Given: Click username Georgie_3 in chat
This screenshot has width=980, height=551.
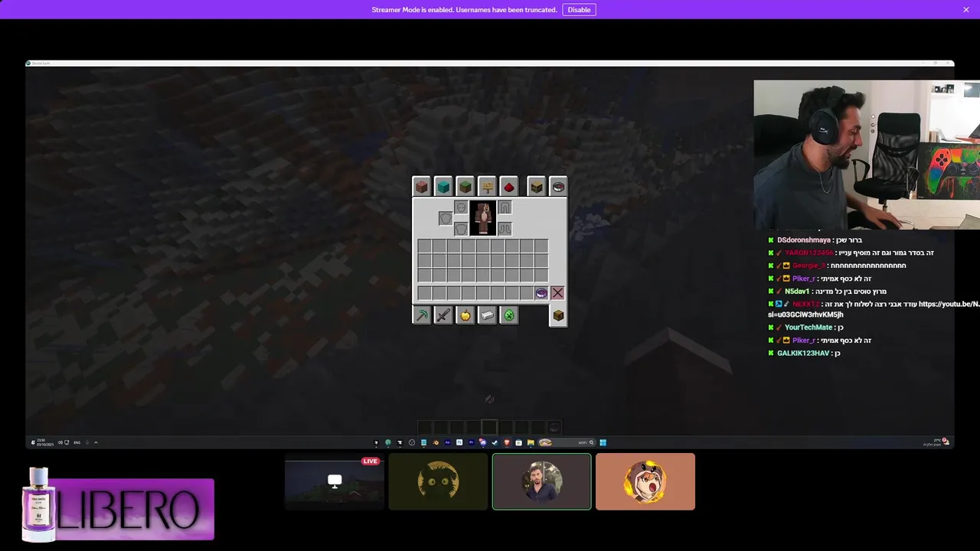Looking at the screenshot, I should [808, 266].
